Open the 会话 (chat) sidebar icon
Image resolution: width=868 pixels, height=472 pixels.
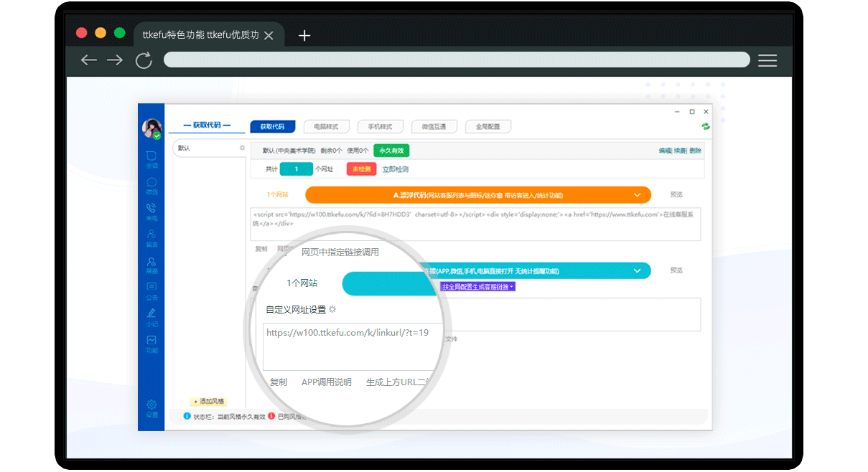[x=151, y=157]
